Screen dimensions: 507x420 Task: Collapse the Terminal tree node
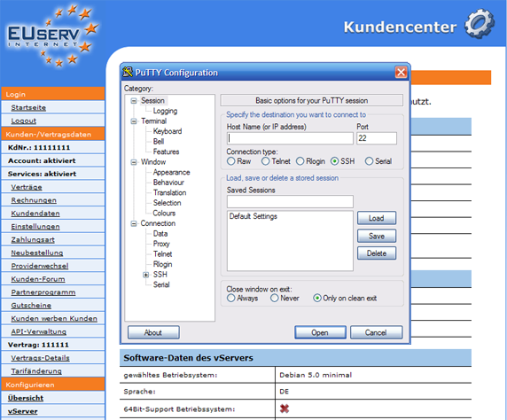(x=134, y=121)
